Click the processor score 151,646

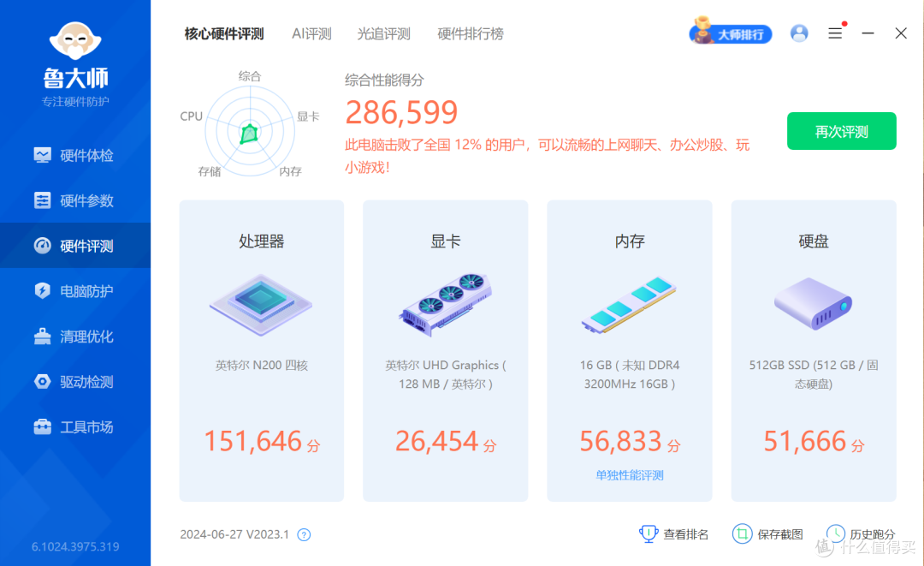point(253,441)
